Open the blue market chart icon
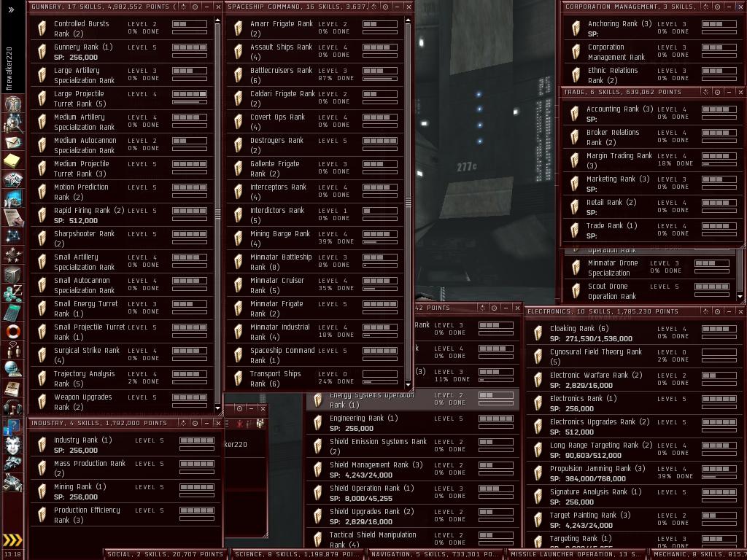This screenshot has height=560, width=747. click(13, 198)
